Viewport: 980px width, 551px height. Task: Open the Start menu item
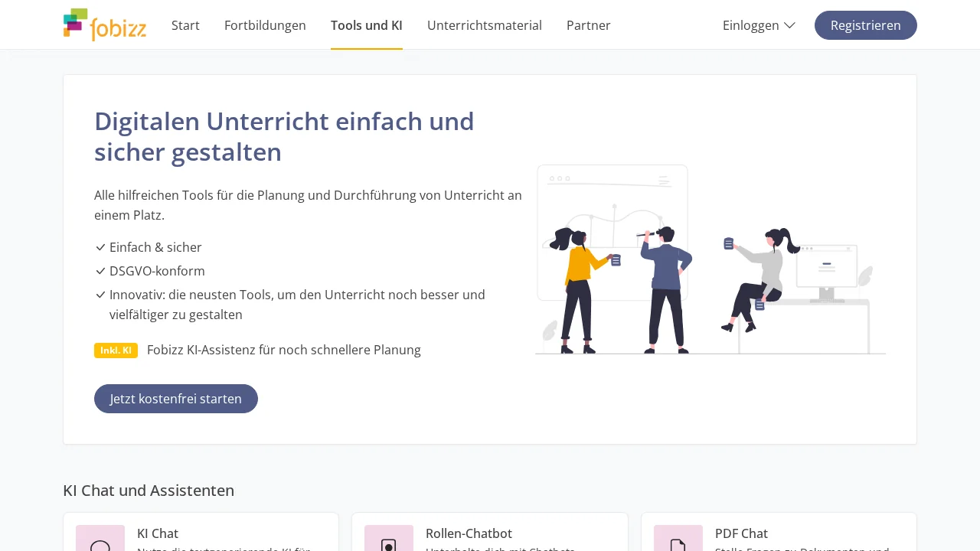(x=185, y=25)
